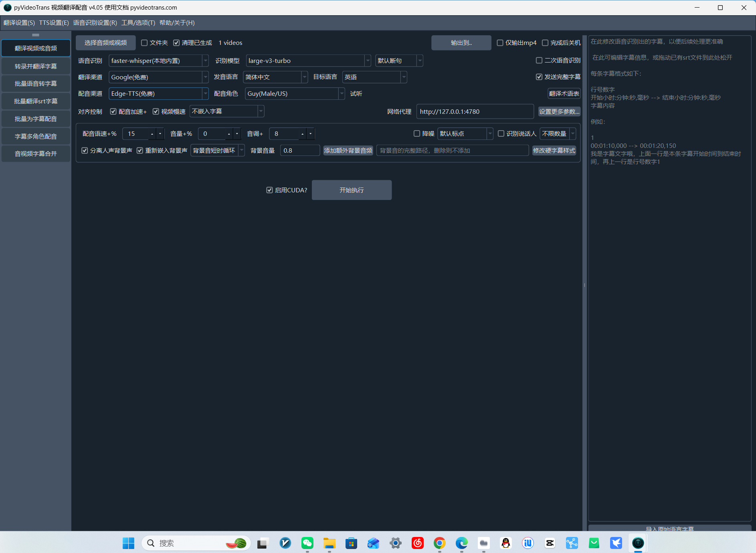The height and width of the screenshot is (553, 756).
Task: Open the 配音角色 Guy(Male/US) dropdown
Action: coord(295,93)
